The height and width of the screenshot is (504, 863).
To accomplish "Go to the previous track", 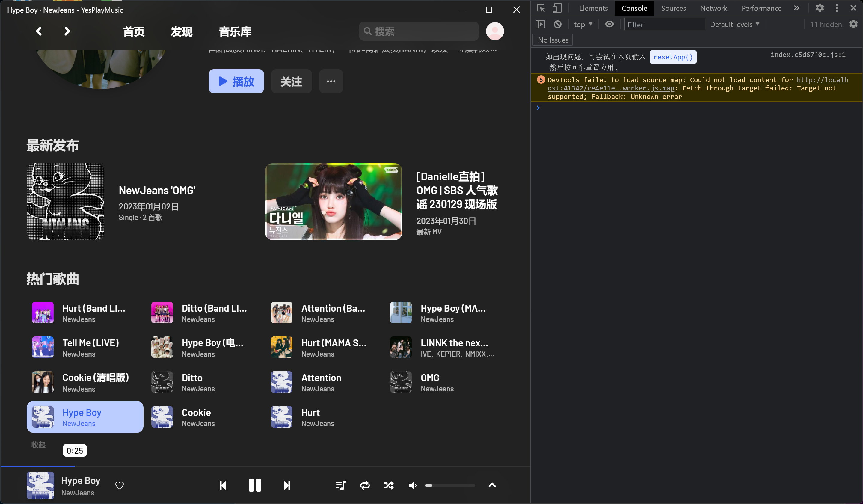I will click(x=223, y=485).
